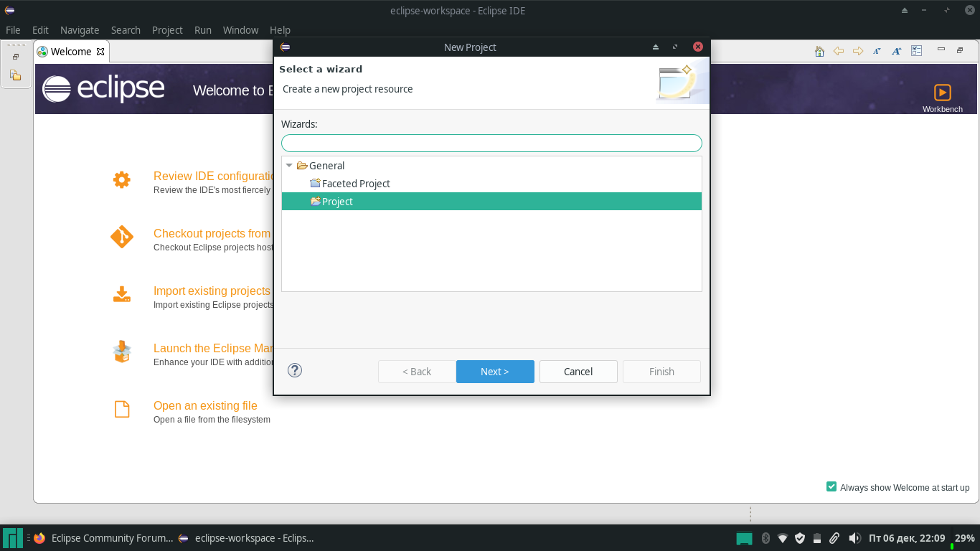This screenshot has height=551, width=980.
Task: Open the Package Explorer icon in the left trim
Action: (16, 75)
